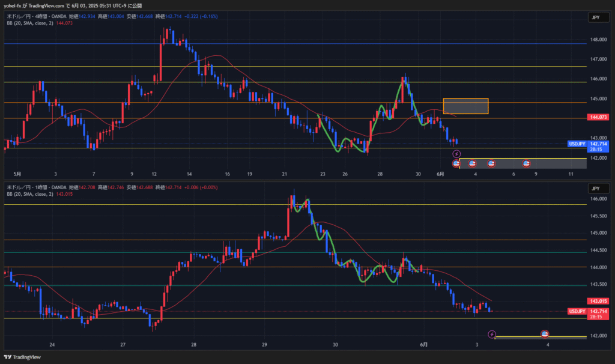
Task: Click the 145.500 price axis label
Action: 599,216
